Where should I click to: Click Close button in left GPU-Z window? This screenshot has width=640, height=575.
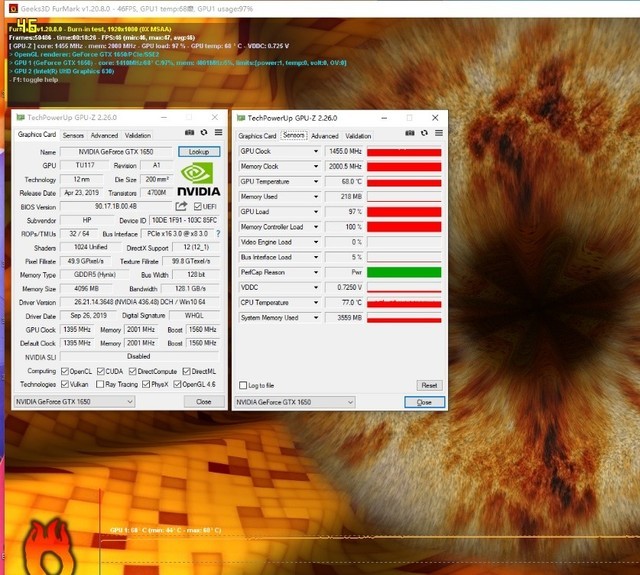[204, 402]
